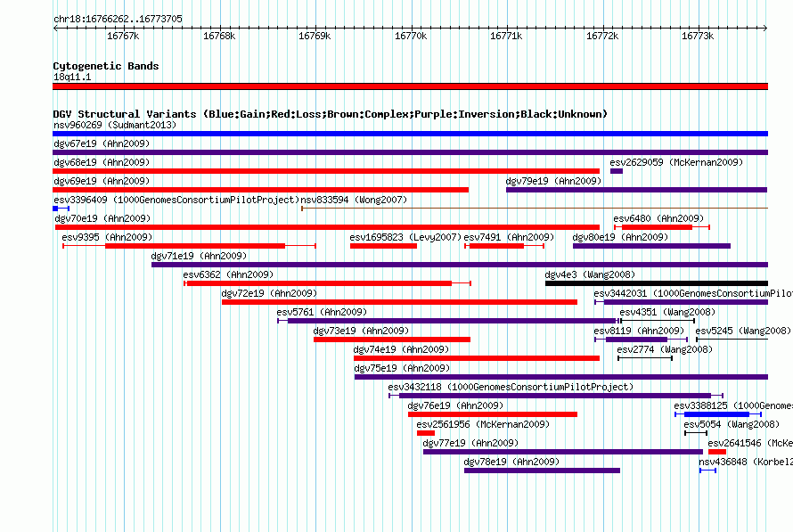Click the dgv70e19 (Ahn2009) label
Screen dimensions: 793x532
pyautogui.click(x=102, y=218)
